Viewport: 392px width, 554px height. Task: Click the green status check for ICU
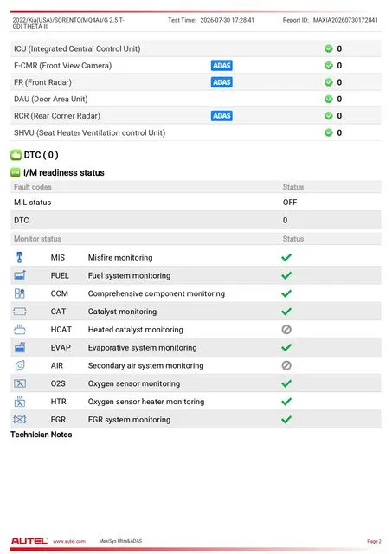[329, 48]
